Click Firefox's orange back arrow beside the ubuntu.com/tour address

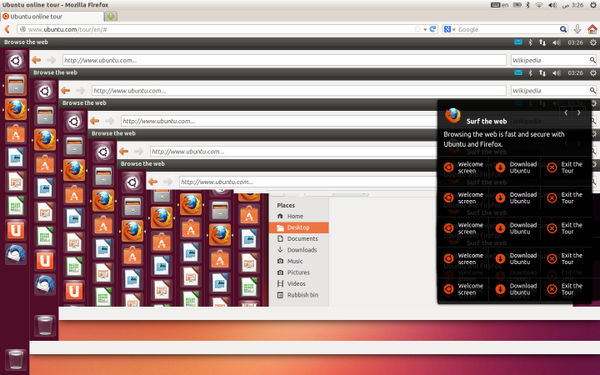tap(7, 29)
